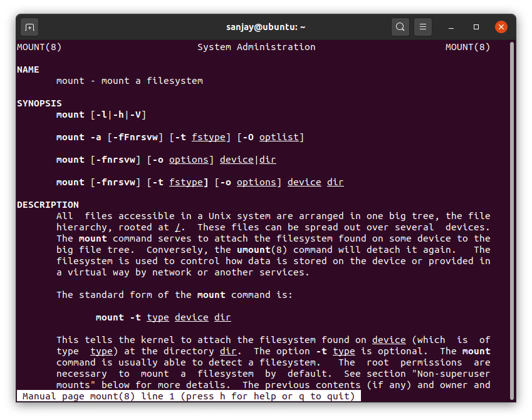Open a new terminal tab
This screenshot has width=532, height=420.
coord(29,27)
